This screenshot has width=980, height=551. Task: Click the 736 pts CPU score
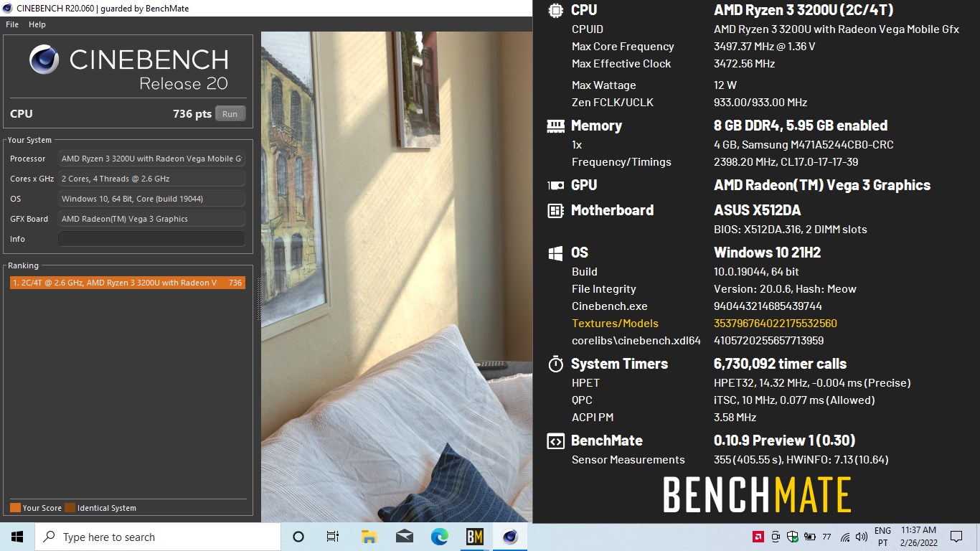click(x=192, y=114)
